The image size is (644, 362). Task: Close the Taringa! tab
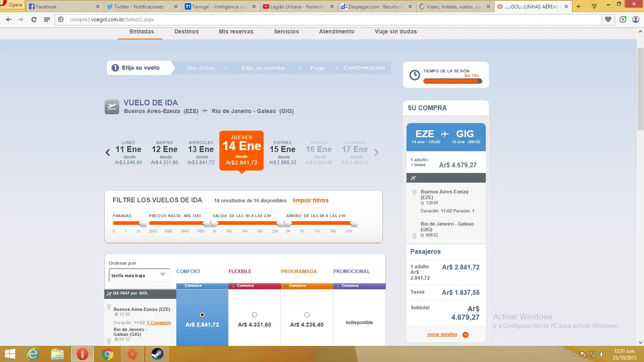click(x=254, y=6)
